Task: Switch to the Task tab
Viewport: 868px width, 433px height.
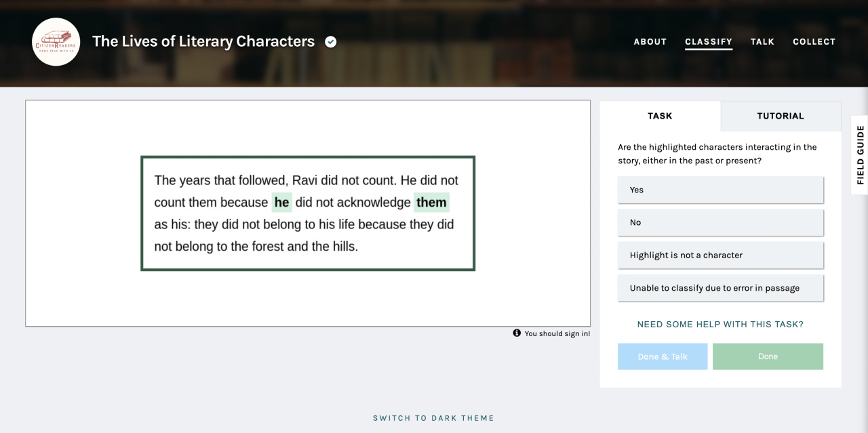Action: tap(660, 116)
